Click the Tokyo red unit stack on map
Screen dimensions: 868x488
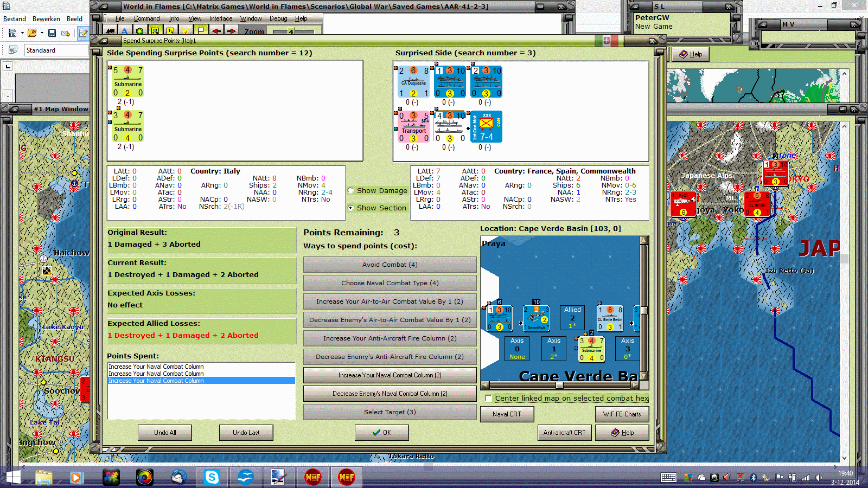pyautogui.click(x=775, y=173)
